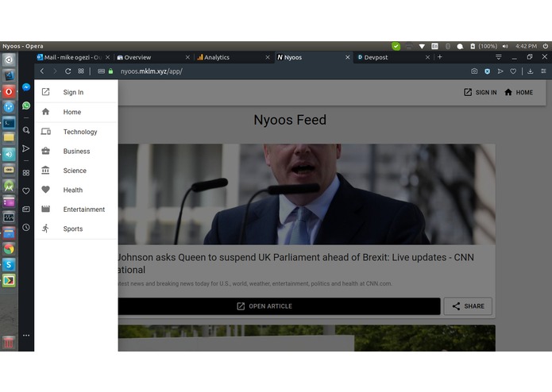The height and width of the screenshot is (392, 552).
Task: Open Personal News in Opera sidebar
Action: point(26,209)
